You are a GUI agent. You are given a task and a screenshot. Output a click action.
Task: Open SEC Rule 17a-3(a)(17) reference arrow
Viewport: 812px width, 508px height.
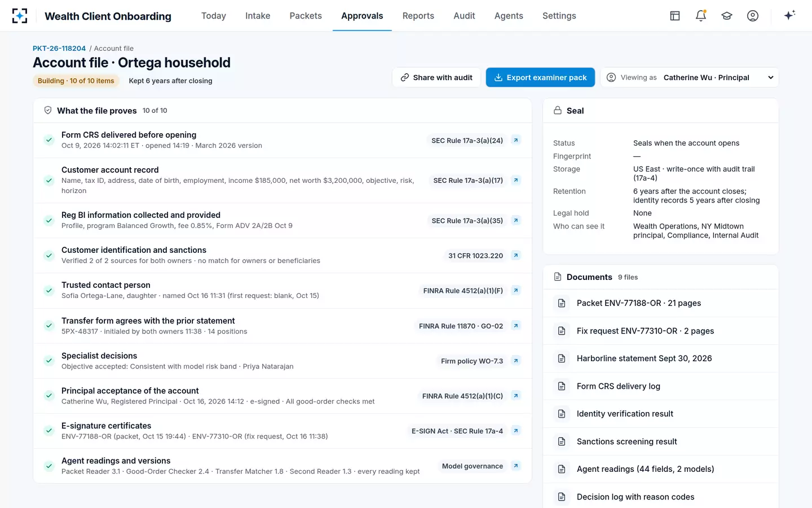pos(515,180)
